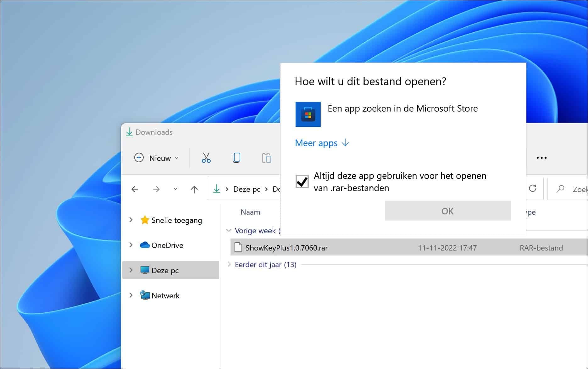Open the recent locations dropdown arrow
The image size is (588, 369).
click(x=175, y=189)
